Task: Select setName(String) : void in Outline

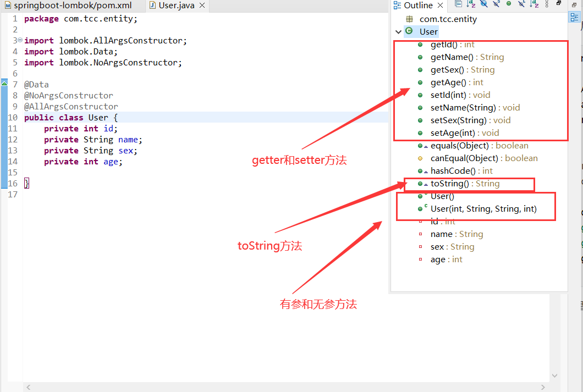Action: point(475,108)
